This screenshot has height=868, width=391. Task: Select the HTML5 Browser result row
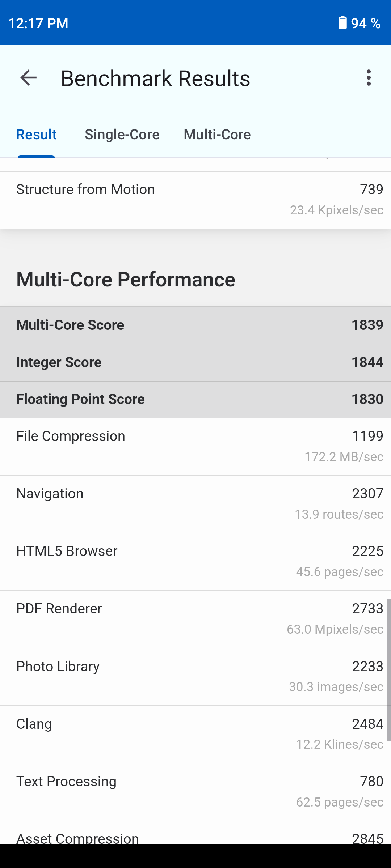[x=195, y=562]
